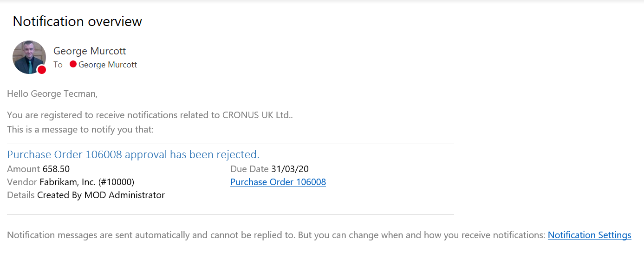This screenshot has width=644, height=253.
Task: Click the vendor Fabrikam, Inc. (#10000)
Action: pos(87,182)
